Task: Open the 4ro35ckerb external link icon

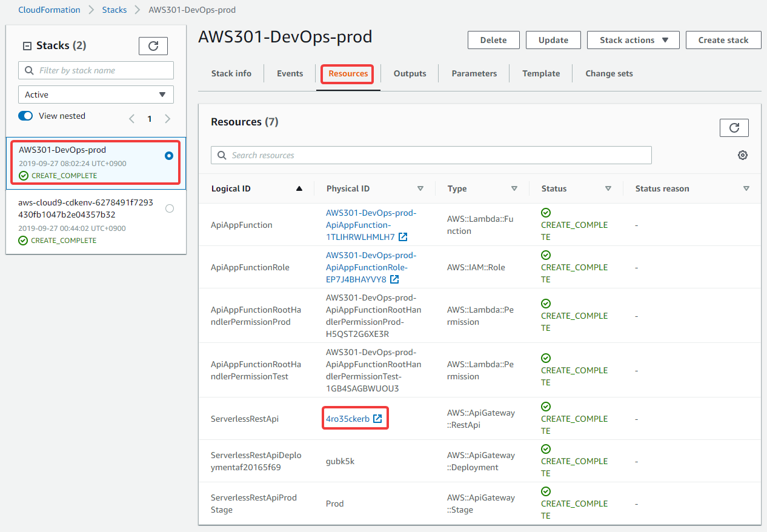Action: [377, 419]
